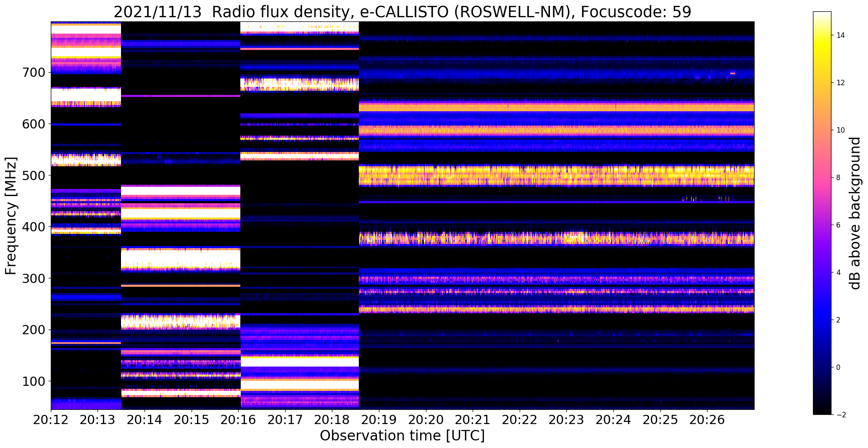Click the 'dB above background' colorbar label
868x448 pixels.
pyautogui.click(x=855, y=213)
